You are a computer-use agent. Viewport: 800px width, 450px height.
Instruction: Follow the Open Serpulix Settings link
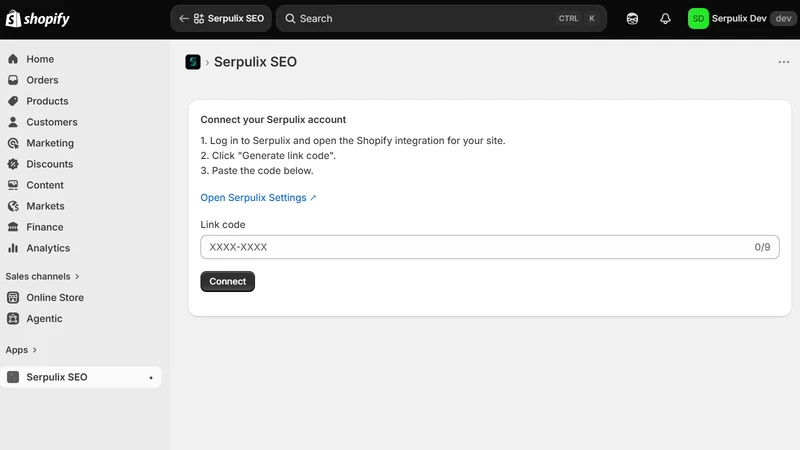click(258, 198)
